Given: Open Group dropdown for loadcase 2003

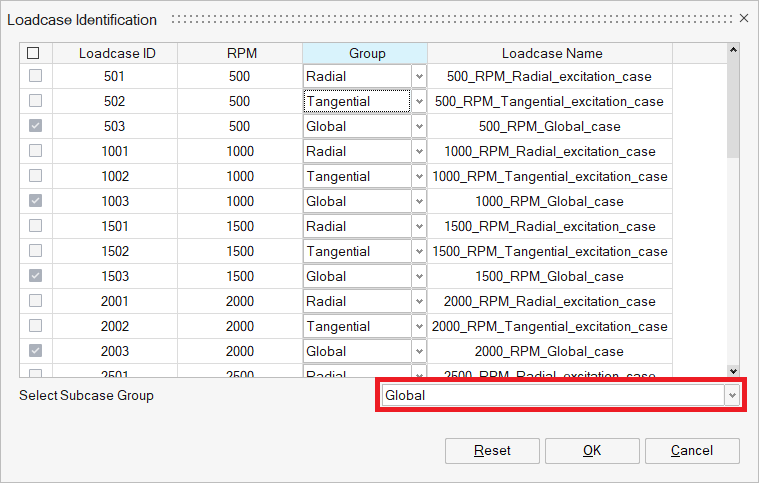Looking at the screenshot, I should (x=418, y=352).
